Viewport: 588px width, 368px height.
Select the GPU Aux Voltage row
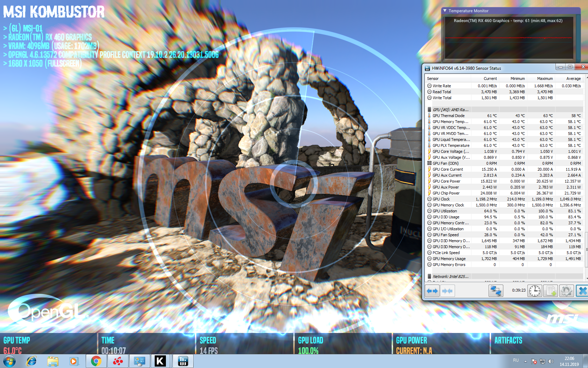click(x=504, y=157)
